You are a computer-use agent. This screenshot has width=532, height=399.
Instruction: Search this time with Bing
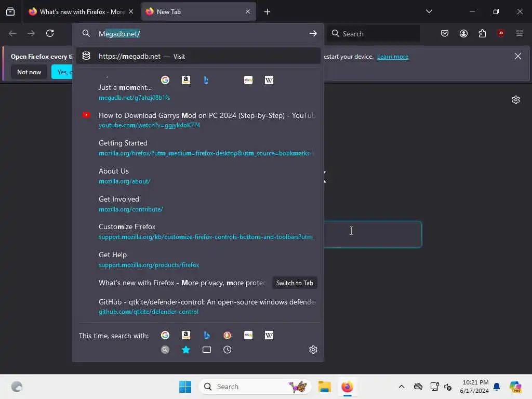click(x=207, y=335)
